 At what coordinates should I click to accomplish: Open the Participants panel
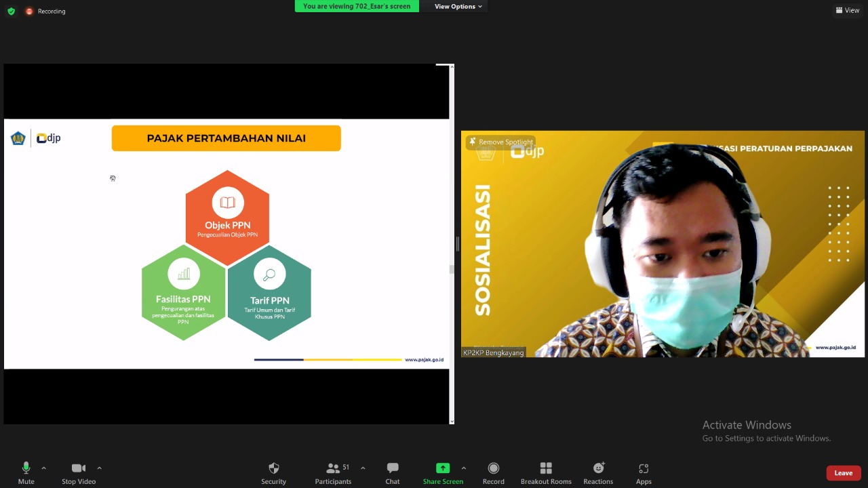pos(333,468)
